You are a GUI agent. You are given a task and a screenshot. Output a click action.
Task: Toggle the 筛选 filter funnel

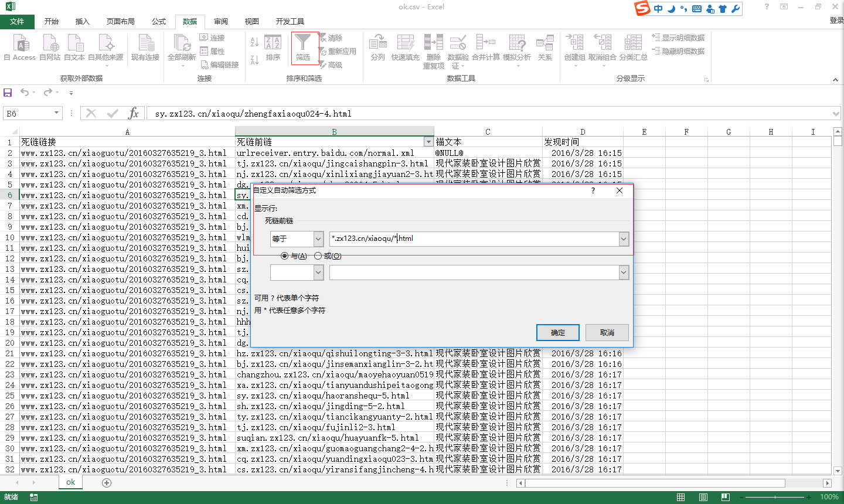[303, 47]
